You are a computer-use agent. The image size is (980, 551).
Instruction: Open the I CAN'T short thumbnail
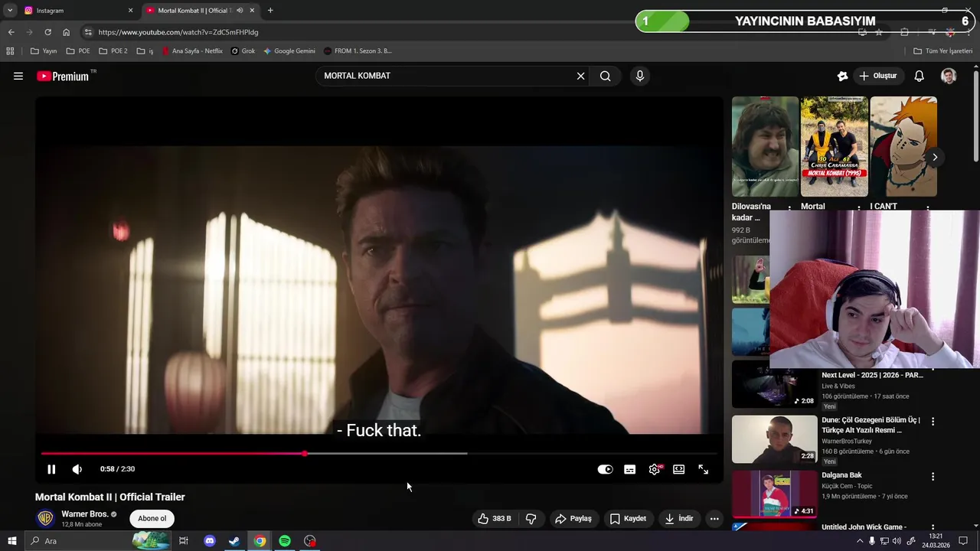tap(903, 146)
